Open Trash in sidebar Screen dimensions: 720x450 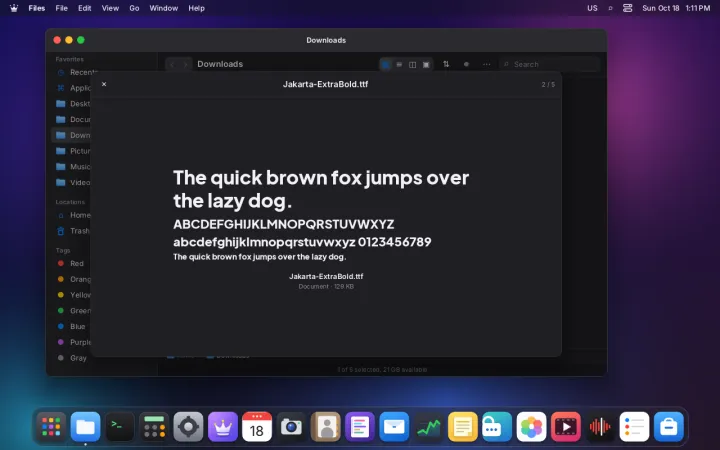click(73, 231)
